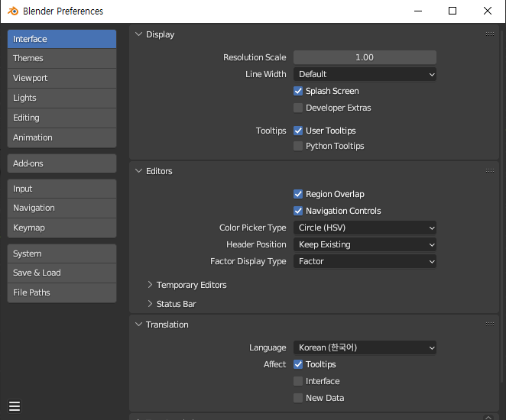
Task: Grab the Editors panel drag handle
Action: point(489,171)
